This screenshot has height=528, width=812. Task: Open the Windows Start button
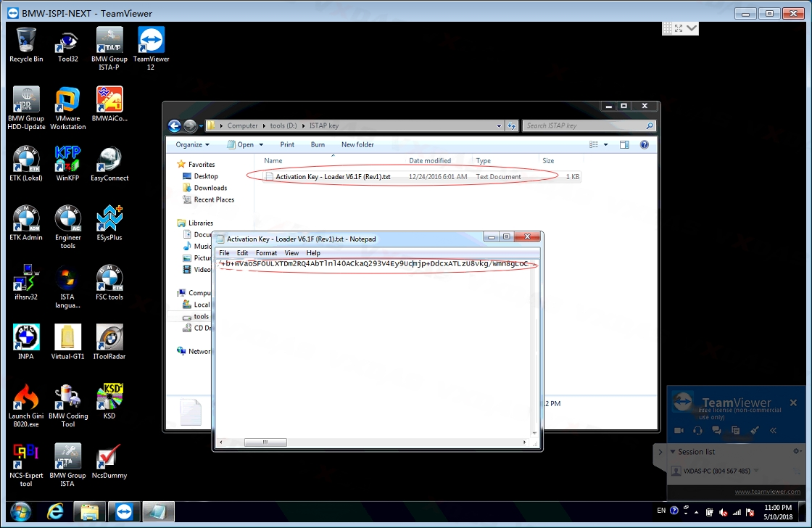(21, 512)
